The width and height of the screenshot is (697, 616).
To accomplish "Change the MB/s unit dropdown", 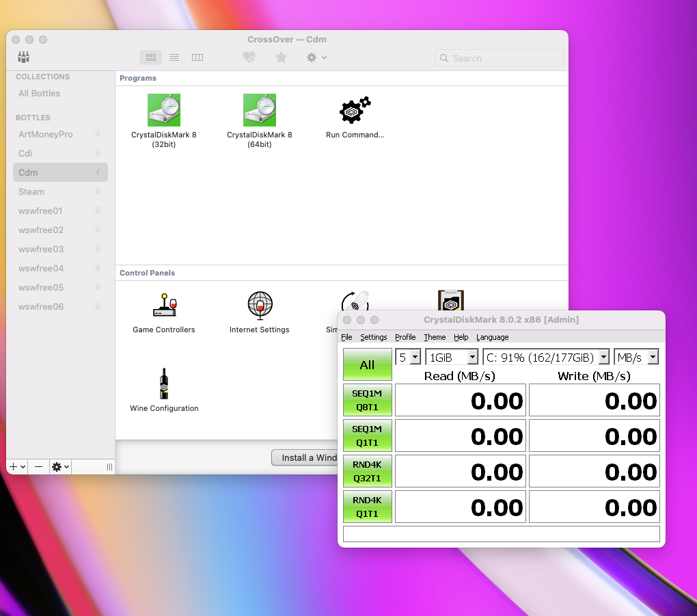I will pos(636,356).
